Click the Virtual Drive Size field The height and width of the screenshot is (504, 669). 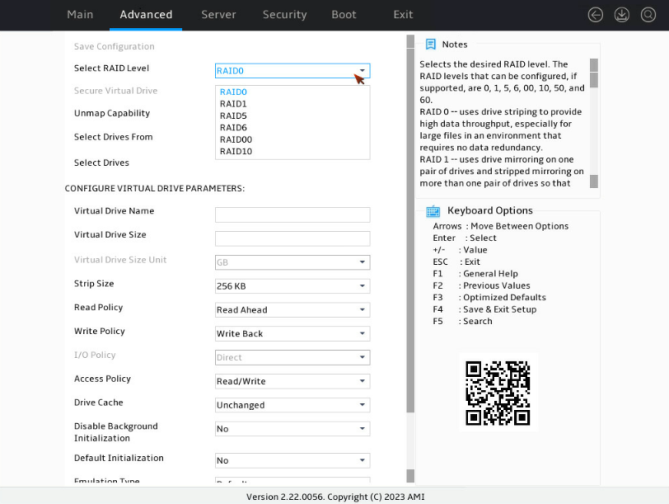coord(292,239)
